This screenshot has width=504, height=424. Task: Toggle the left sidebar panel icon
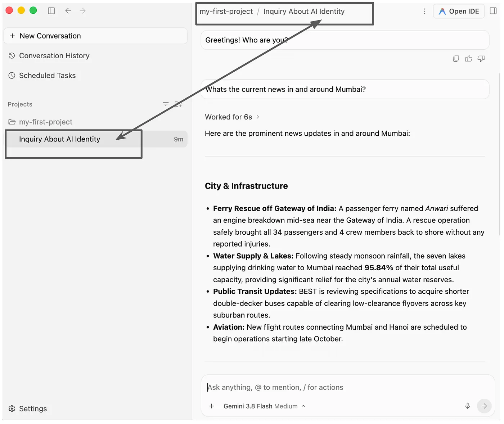(51, 11)
